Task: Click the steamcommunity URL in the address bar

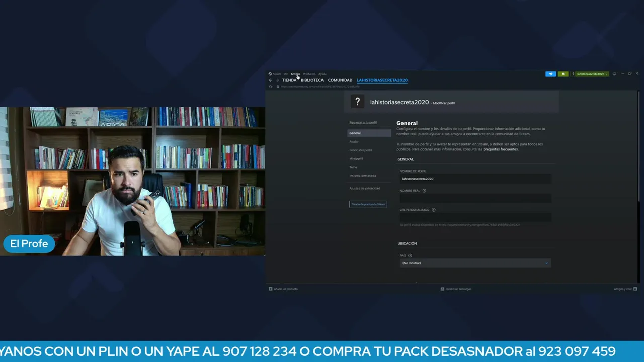Action: pos(320,87)
